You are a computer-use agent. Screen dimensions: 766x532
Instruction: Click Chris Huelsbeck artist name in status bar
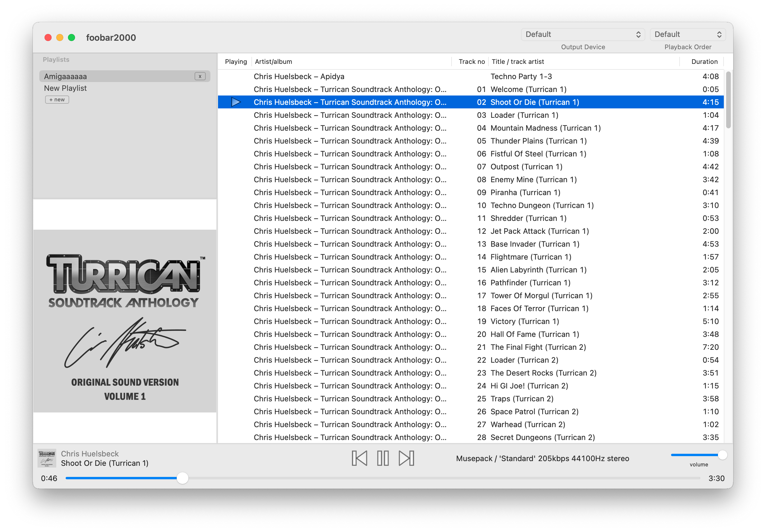tap(90, 454)
